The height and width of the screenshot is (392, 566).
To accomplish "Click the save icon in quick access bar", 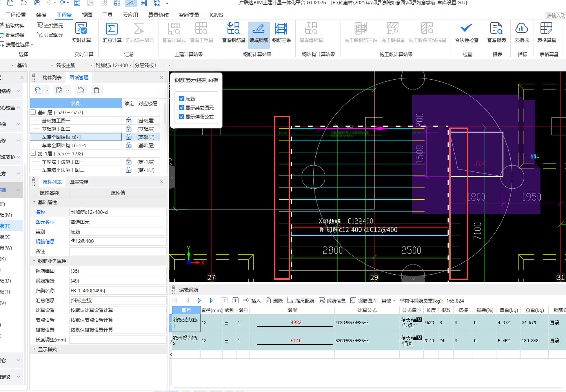I will (x=37, y=3).
